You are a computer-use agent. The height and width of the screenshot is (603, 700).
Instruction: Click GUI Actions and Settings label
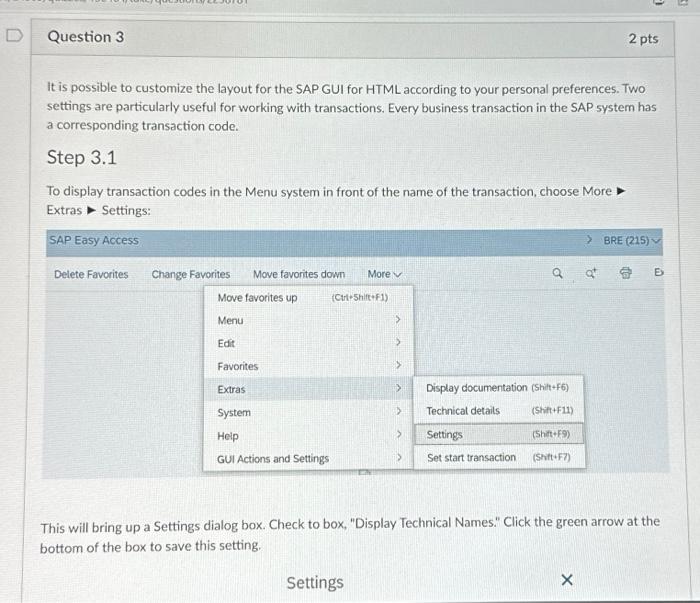(x=273, y=459)
